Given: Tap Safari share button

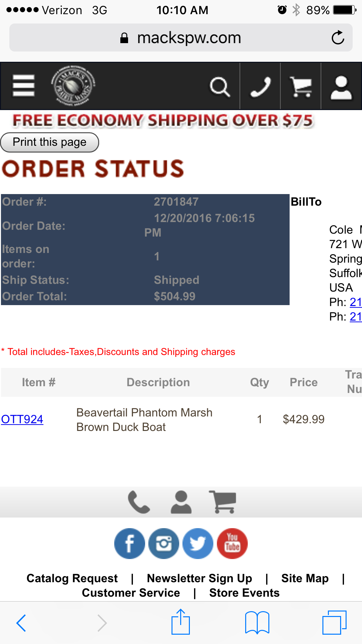Looking at the screenshot, I should (x=181, y=622).
